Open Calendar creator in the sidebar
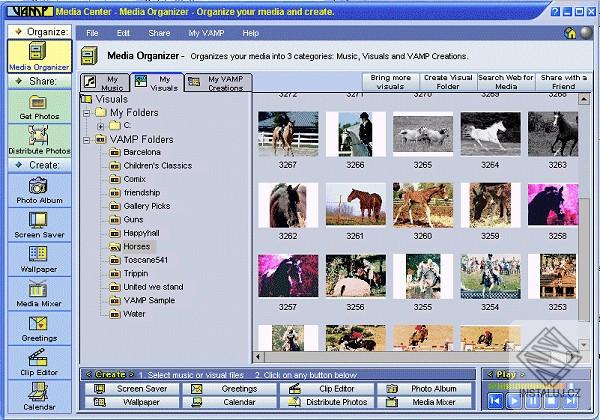Image resolution: width=600 pixels, height=420 pixels. 39,396
